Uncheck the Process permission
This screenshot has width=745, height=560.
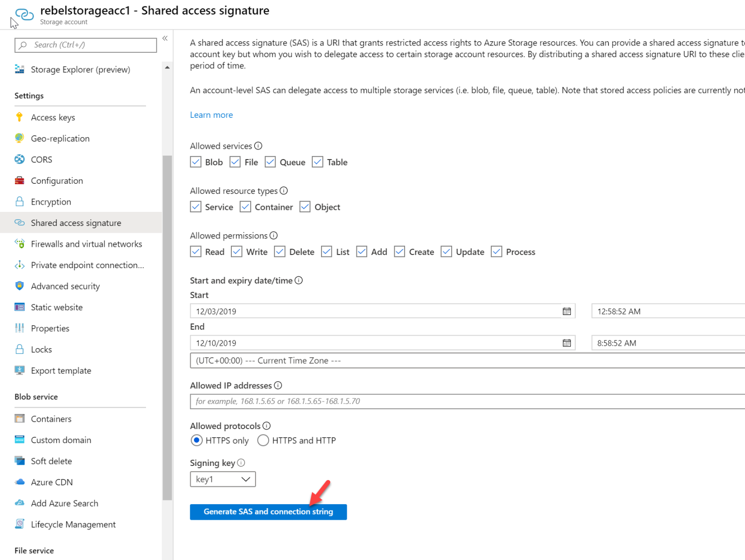[496, 252]
